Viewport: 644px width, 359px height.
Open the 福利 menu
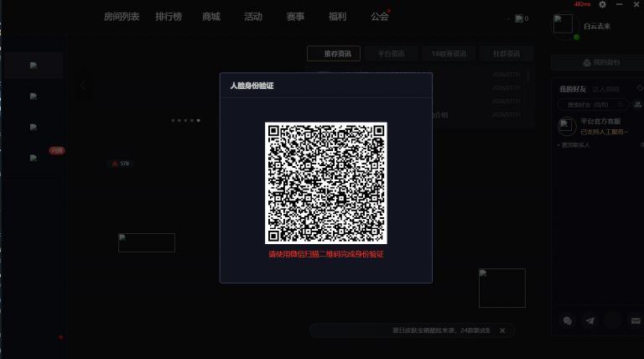[x=337, y=17]
